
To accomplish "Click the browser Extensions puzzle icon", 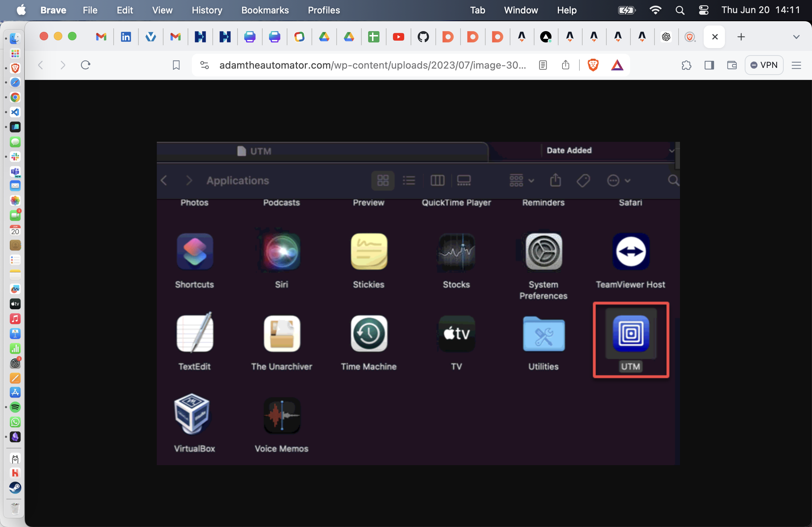I will click(687, 65).
